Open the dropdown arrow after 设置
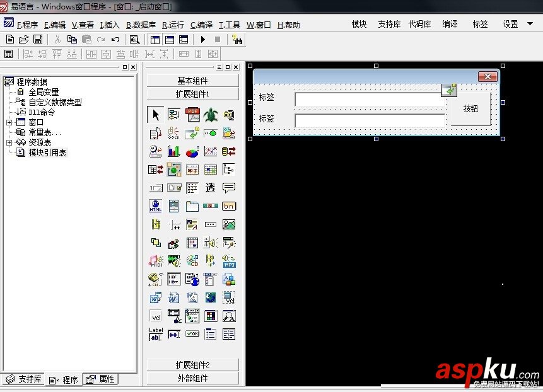Image resolution: width=543 pixels, height=392 pixels. coord(530,24)
